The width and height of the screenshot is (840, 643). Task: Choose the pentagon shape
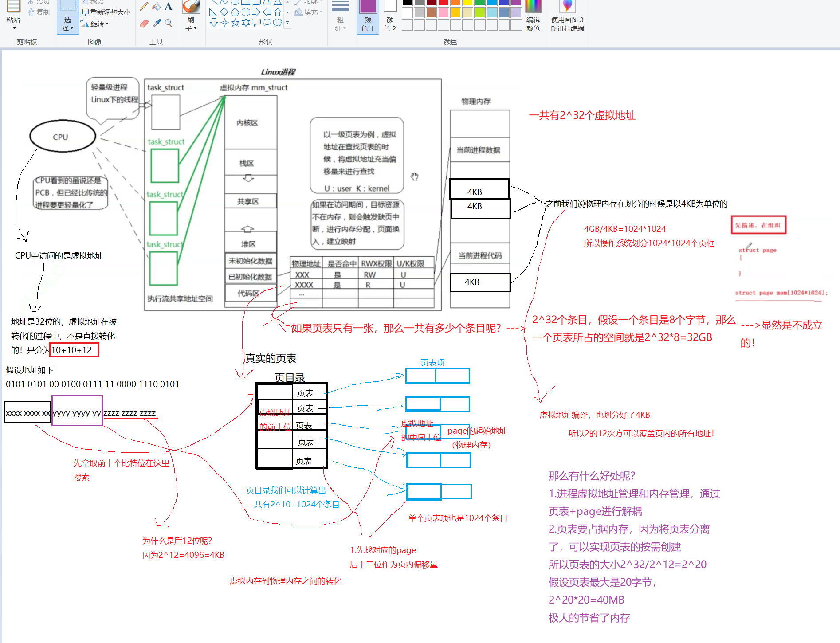[x=235, y=12]
